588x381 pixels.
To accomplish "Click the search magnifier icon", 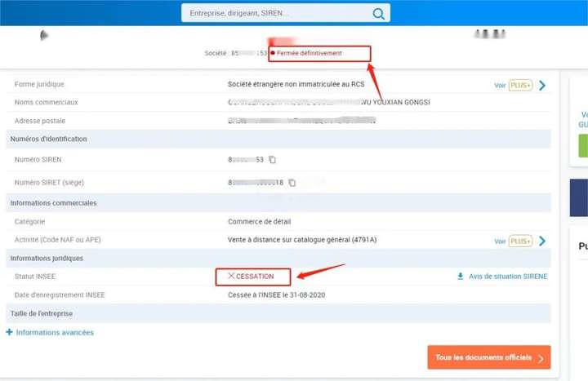I will click(x=378, y=14).
